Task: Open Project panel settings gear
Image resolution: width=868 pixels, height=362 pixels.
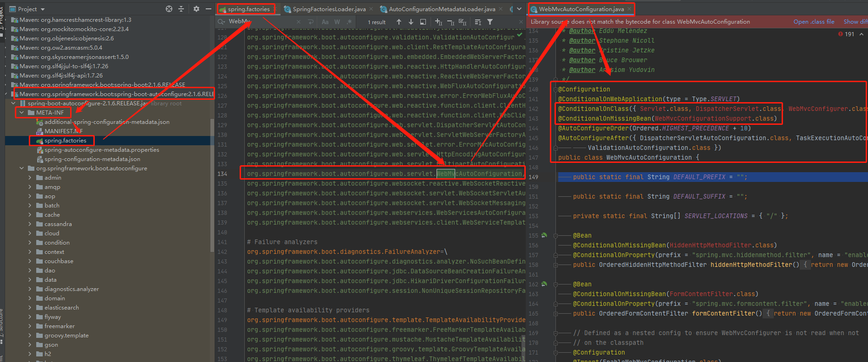Action: 196,9
